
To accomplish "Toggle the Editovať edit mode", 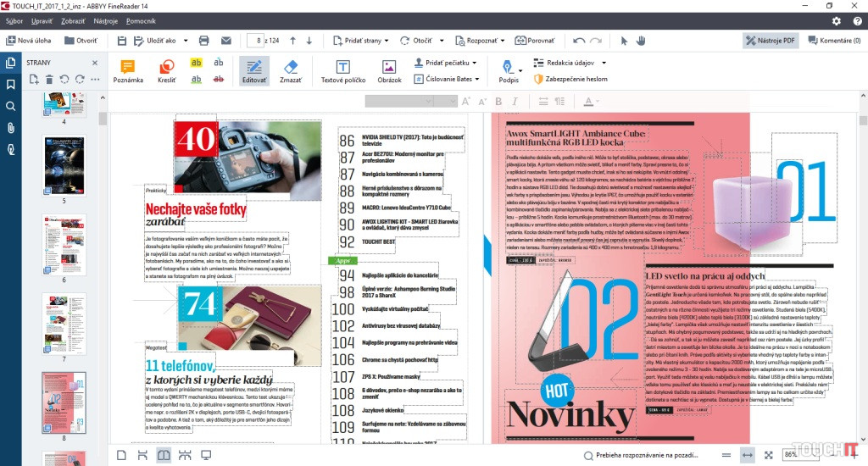I will [x=253, y=71].
